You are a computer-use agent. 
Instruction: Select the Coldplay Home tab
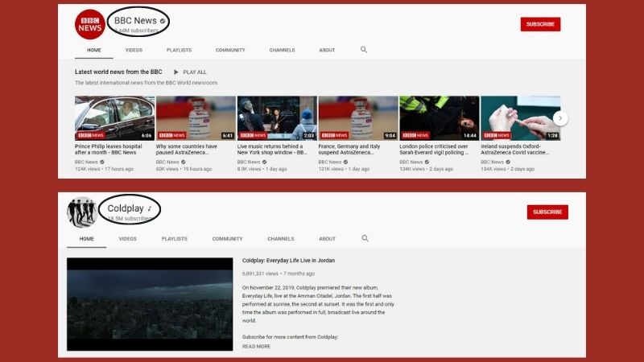(x=87, y=238)
